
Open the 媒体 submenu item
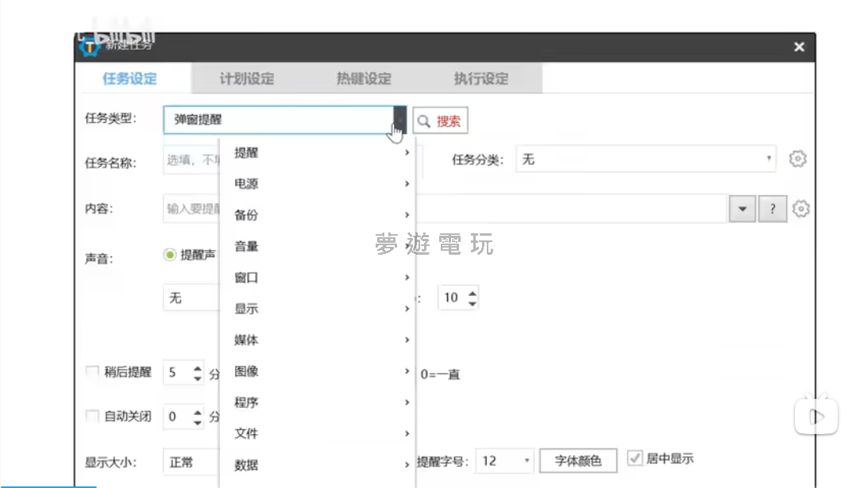click(x=318, y=340)
